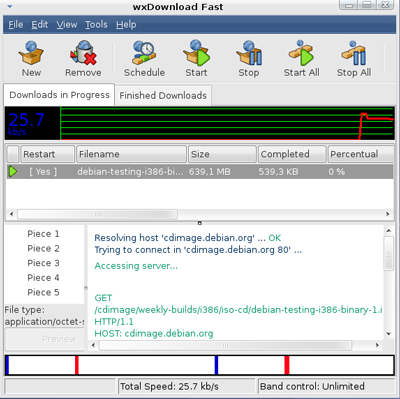Viewport: 400px width, 399px height.
Task: Click the Start All icon
Action: tap(301, 53)
